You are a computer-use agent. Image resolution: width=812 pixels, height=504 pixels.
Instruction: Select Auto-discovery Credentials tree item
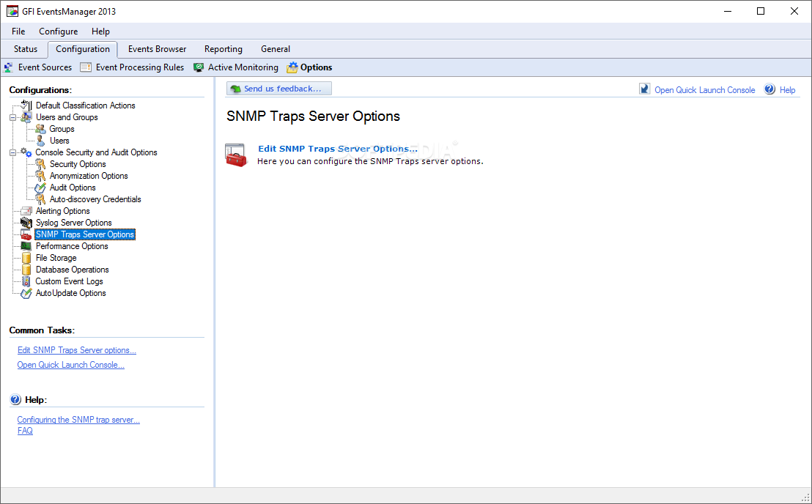pyautogui.click(x=95, y=199)
